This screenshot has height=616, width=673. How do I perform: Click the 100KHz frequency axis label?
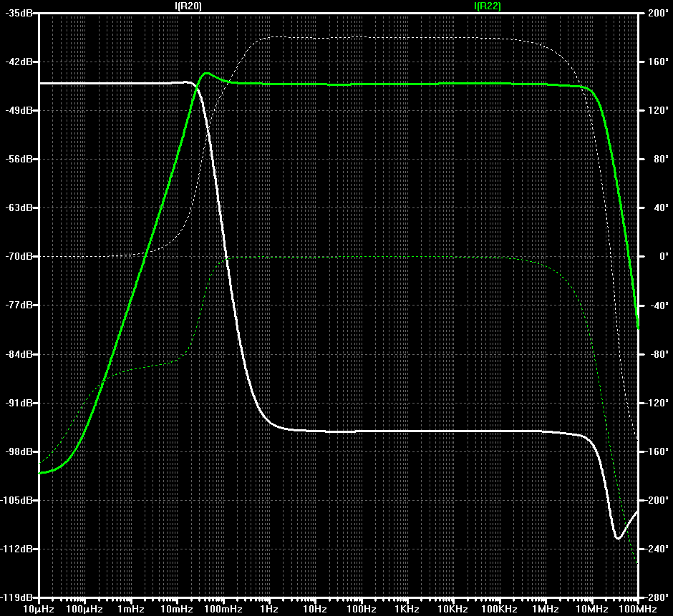499,610
